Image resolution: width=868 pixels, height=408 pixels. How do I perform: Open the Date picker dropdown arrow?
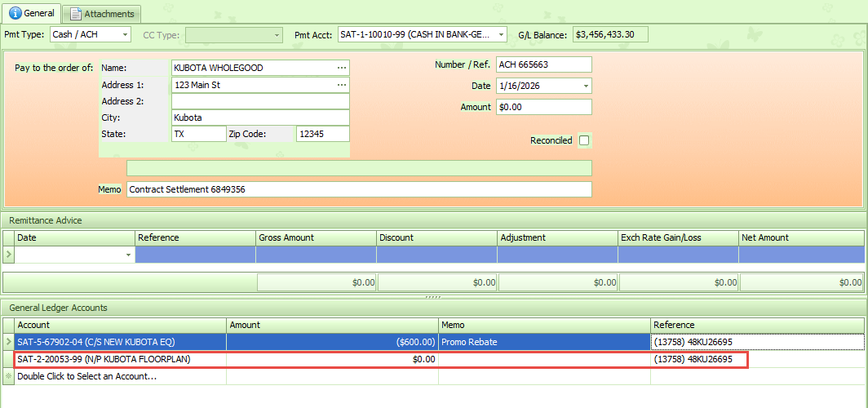coord(587,86)
